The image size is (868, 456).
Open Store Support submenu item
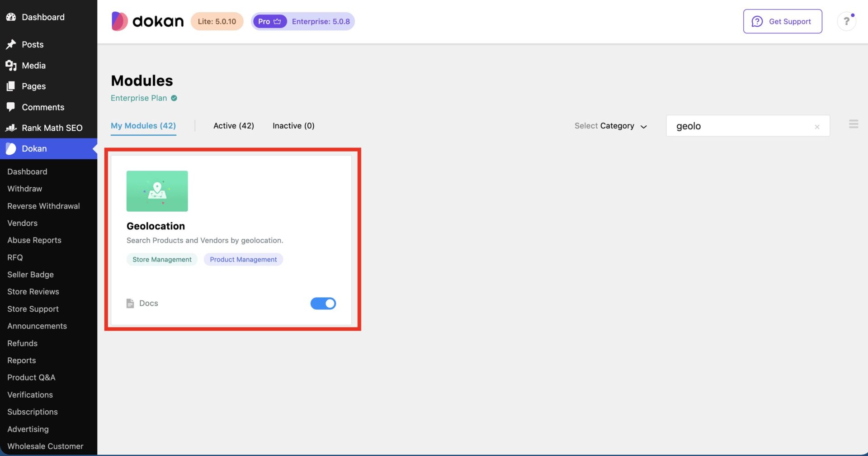click(33, 309)
